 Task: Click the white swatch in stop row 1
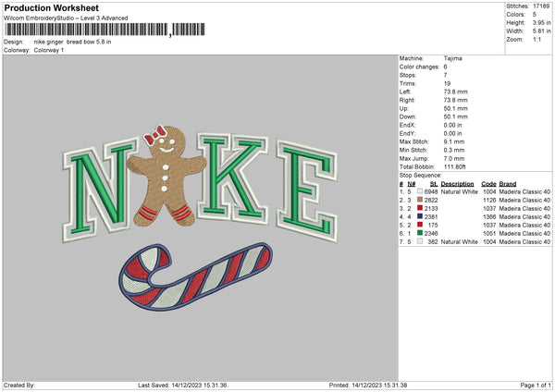pyautogui.click(x=420, y=191)
